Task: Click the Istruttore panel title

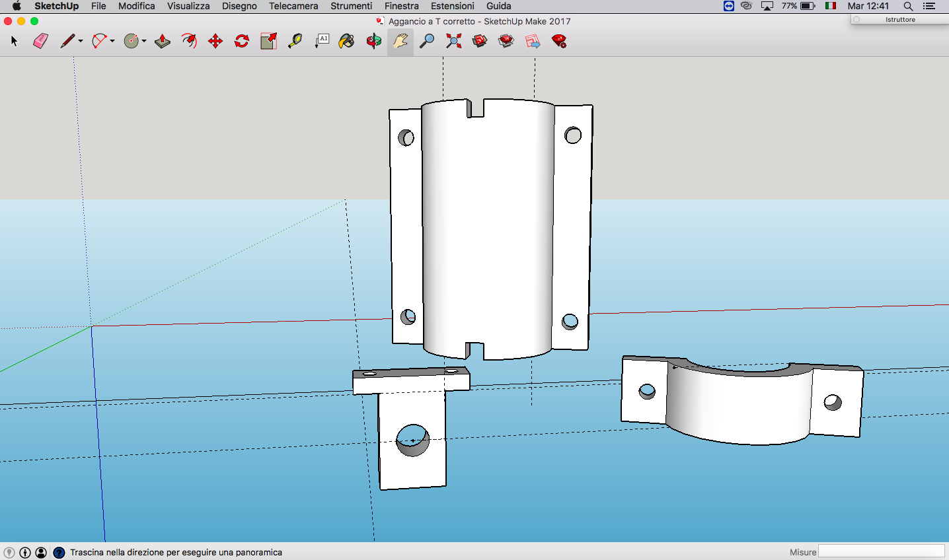Action: [x=900, y=20]
